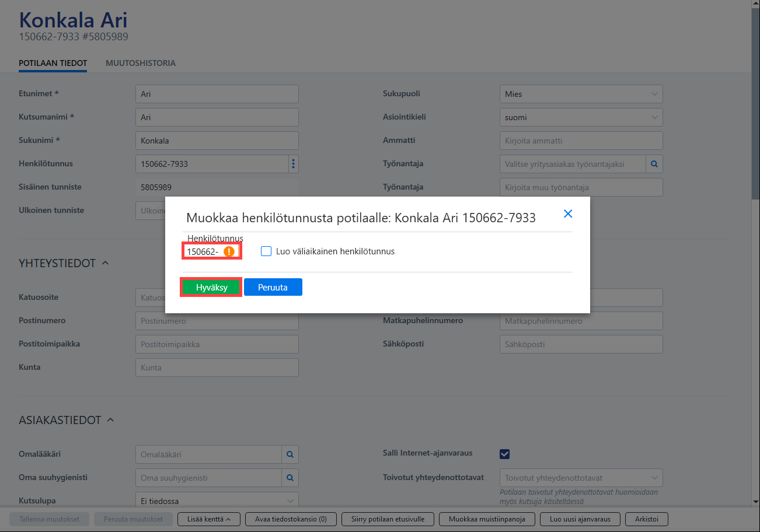
Task: Select the POTILAAN TIEDOT tab
Action: pyautogui.click(x=53, y=63)
